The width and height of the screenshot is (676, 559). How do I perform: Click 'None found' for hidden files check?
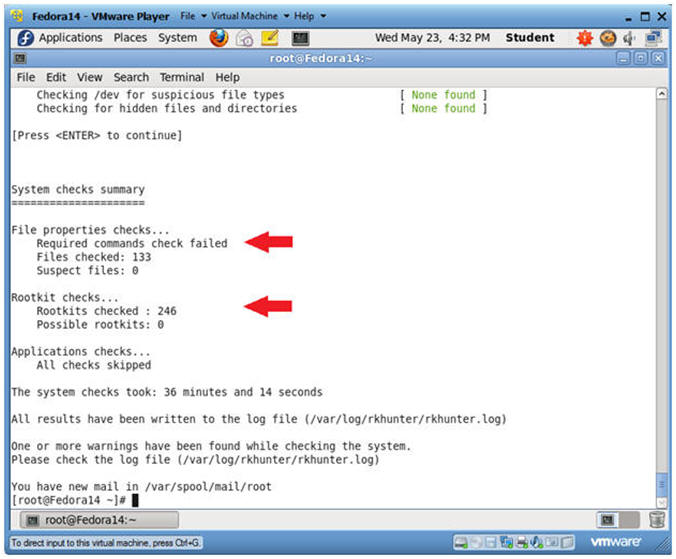[x=443, y=109]
